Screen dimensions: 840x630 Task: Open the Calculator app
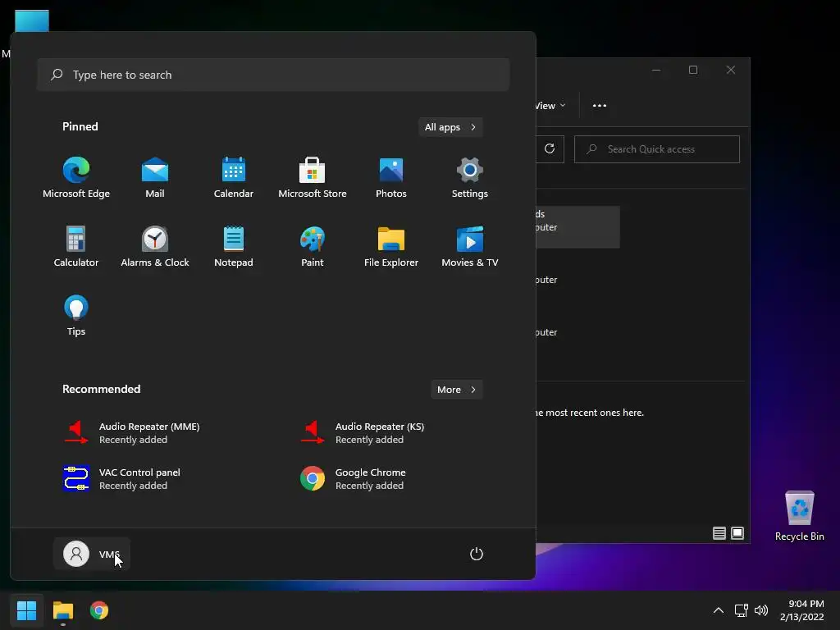76,246
